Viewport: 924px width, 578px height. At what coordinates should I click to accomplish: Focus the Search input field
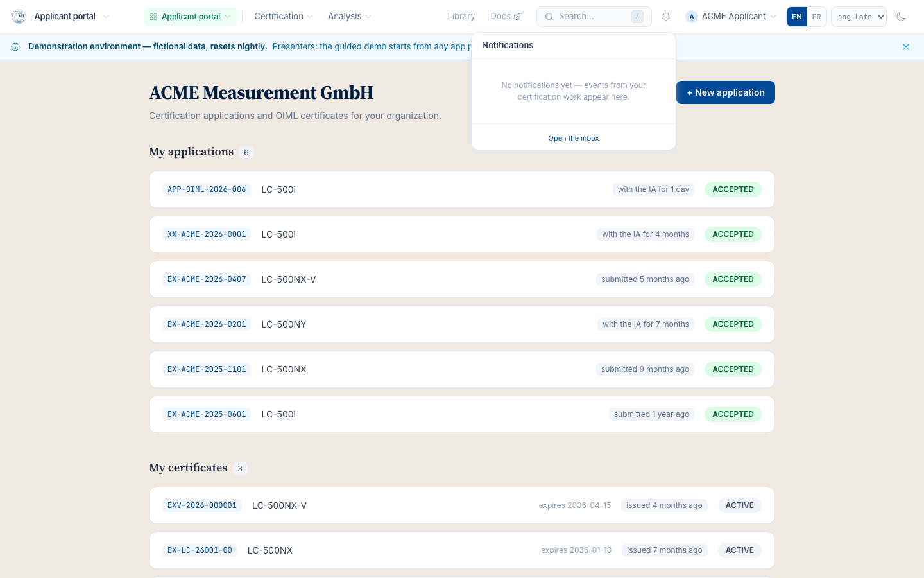[x=594, y=17]
